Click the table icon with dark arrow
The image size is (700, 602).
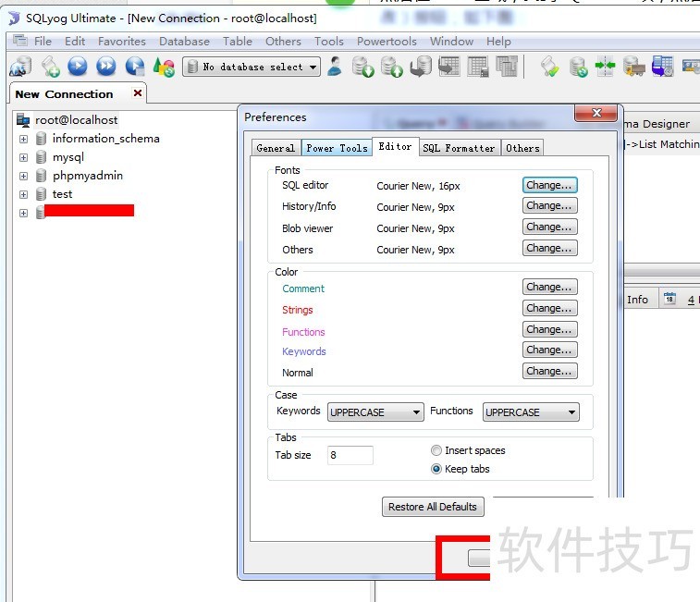(x=448, y=67)
